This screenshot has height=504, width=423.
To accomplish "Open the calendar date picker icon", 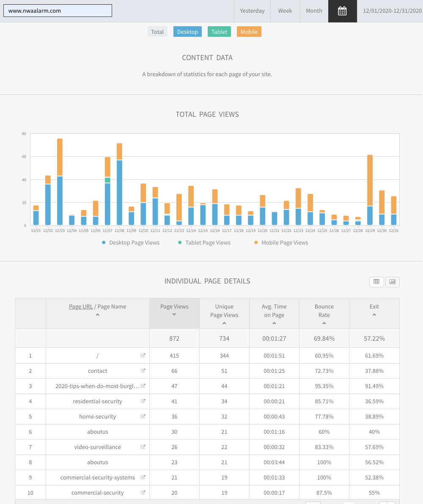I will (342, 11).
